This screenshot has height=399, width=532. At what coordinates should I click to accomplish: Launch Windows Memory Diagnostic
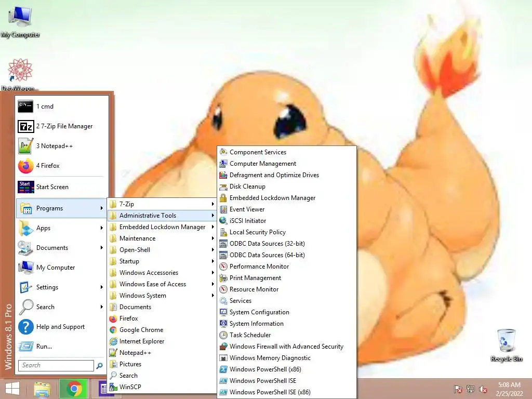[287, 357]
